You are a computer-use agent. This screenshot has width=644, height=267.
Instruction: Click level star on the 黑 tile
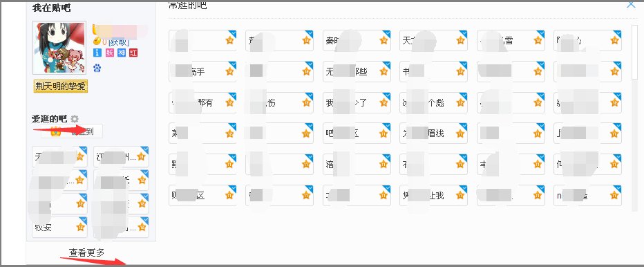click(x=229, y=164)
